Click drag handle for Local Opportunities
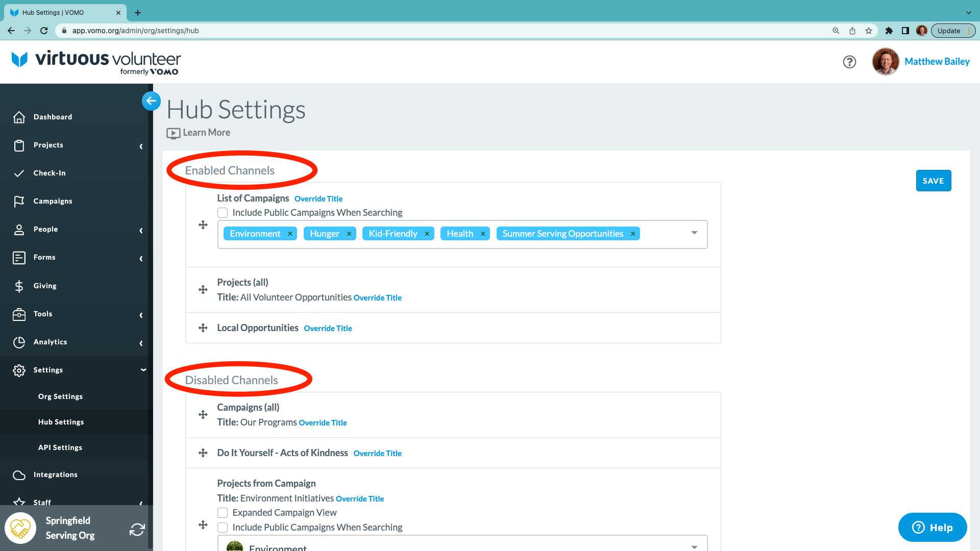980x551 pixels. pos(203,328)
